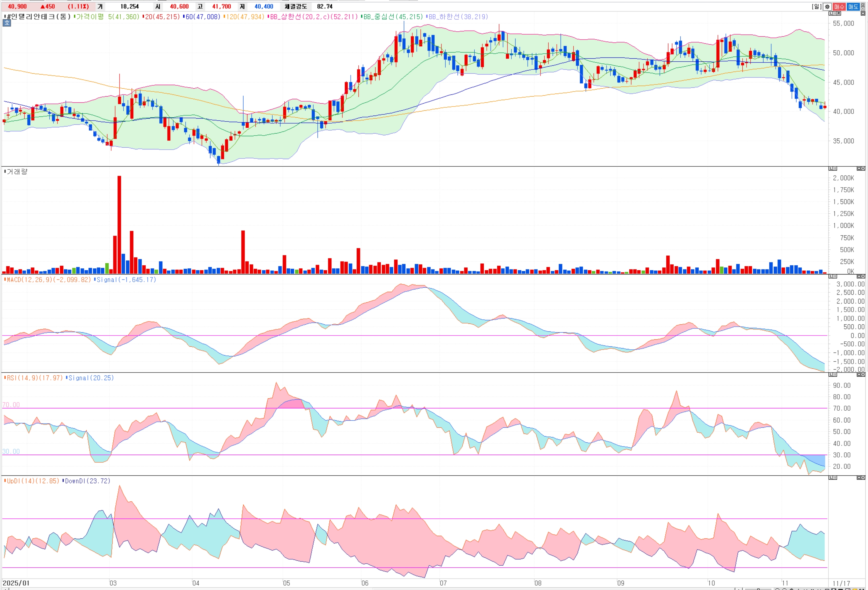The width and height of the screenshot is (868, 590).
Task: Select the R scale-axis button
Action: pos(839,14)
